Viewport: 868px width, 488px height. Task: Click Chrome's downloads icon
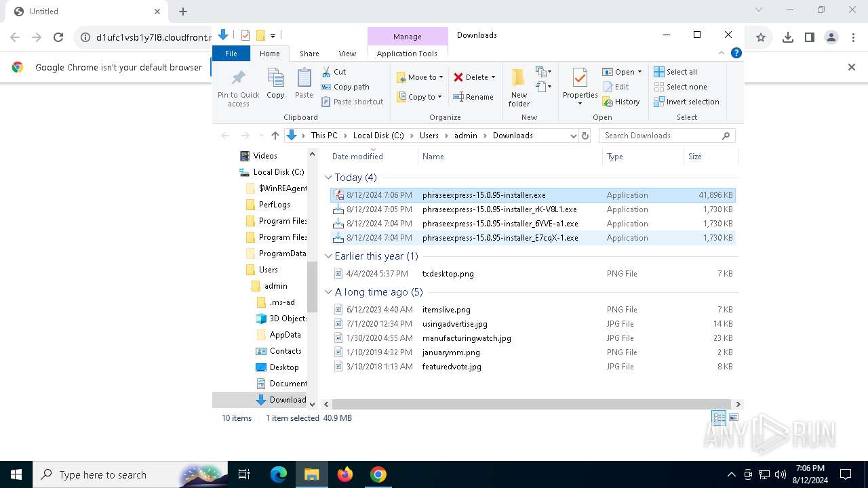click(787, 37)
